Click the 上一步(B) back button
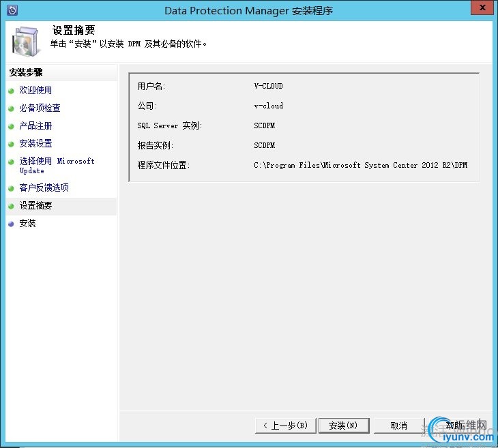The image size is (498, 448). coord(286,425)
